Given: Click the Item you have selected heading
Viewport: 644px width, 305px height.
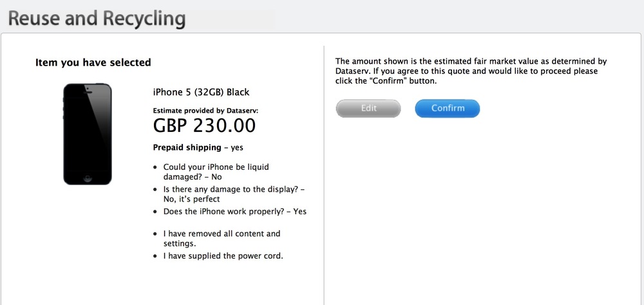Looking at the screenshot, I should point(93,62).
